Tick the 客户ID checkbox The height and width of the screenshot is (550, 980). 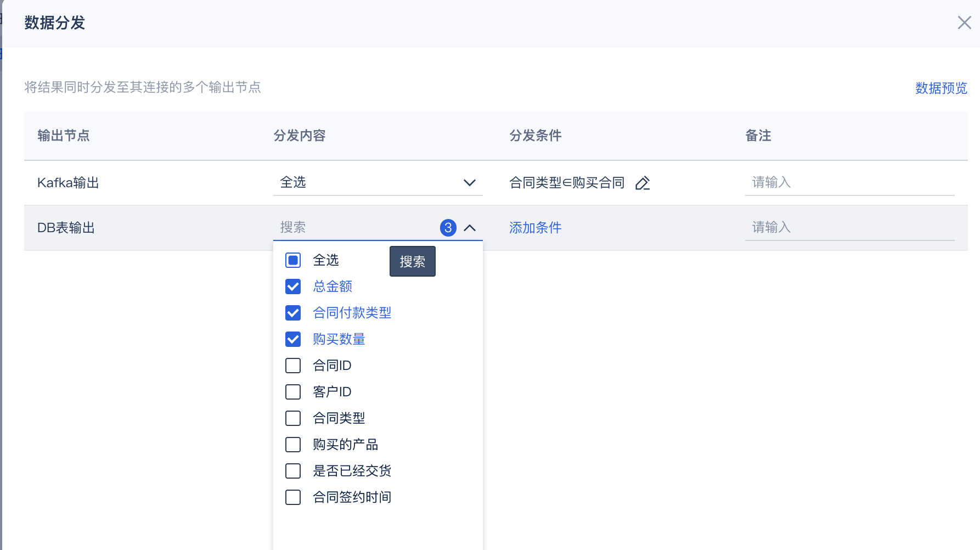[293, 392]
